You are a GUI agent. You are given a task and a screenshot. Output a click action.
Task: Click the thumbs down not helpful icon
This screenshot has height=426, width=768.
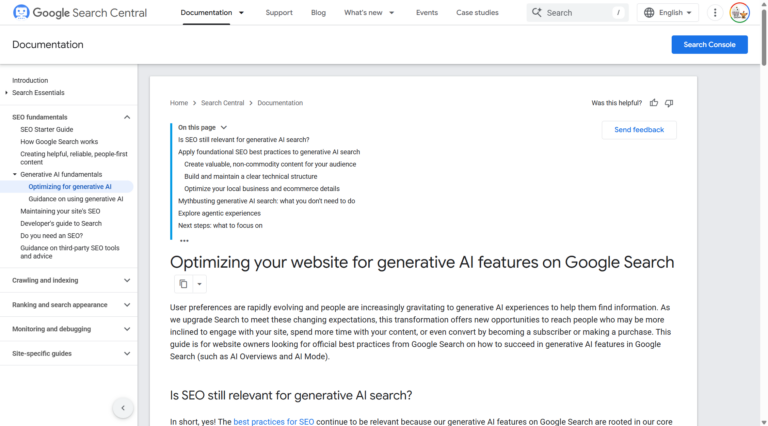(x=669, y=103)
